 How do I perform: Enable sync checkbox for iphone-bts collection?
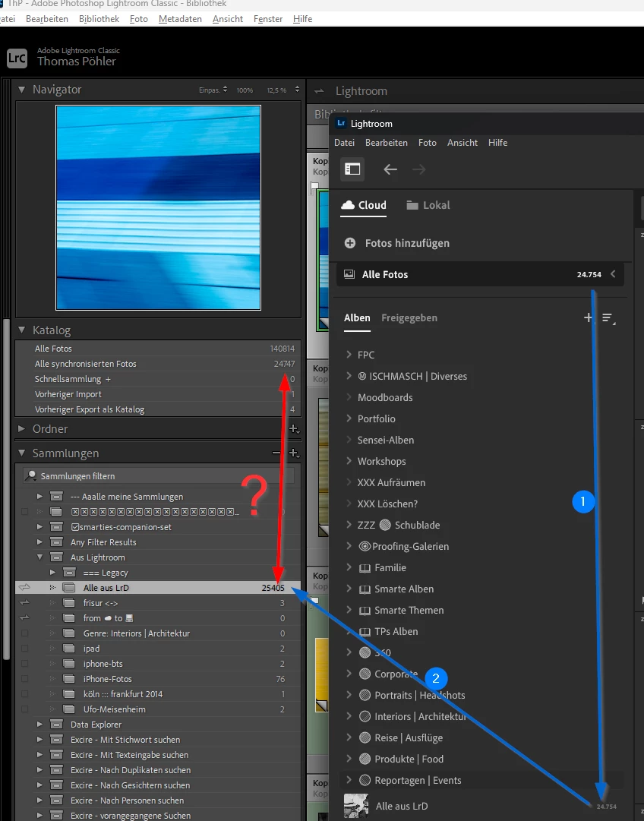[24, 663]
